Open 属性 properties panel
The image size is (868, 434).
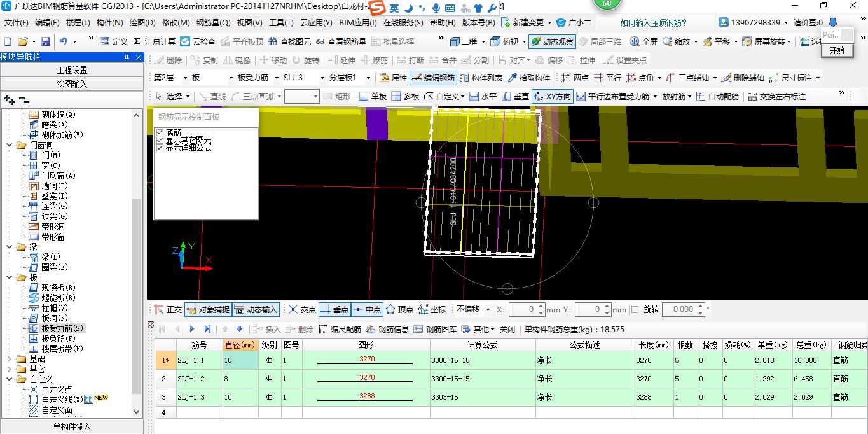393,78
